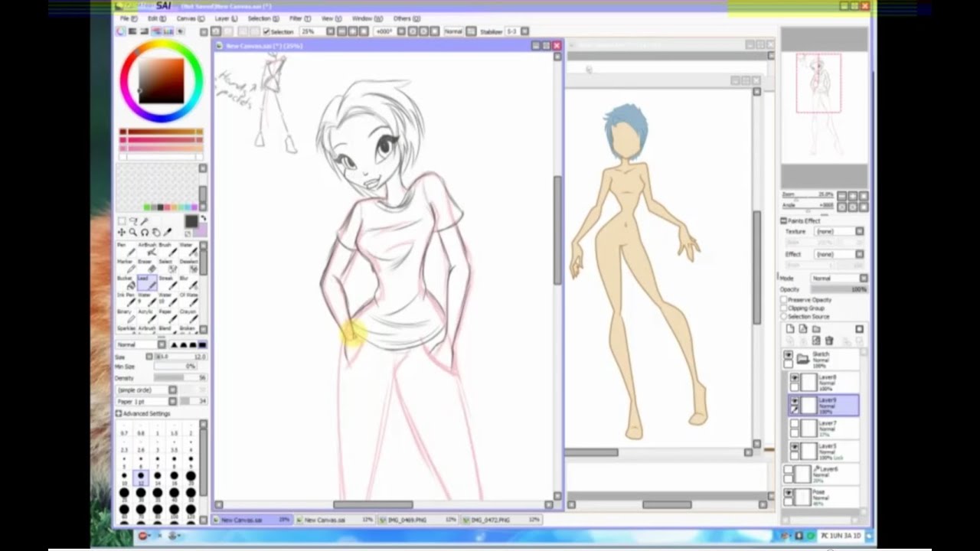
Task: Open the Texture (none) dropdown
Action: coord(859,231)
